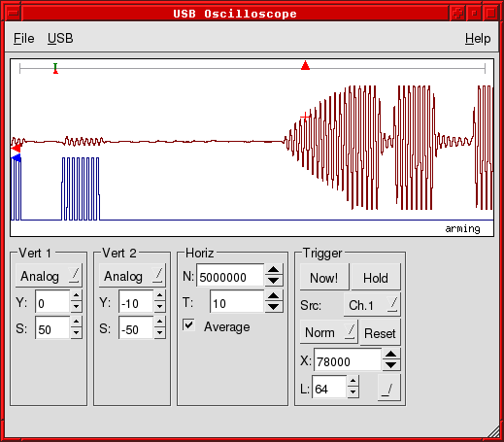Open the USB menu

60,39
